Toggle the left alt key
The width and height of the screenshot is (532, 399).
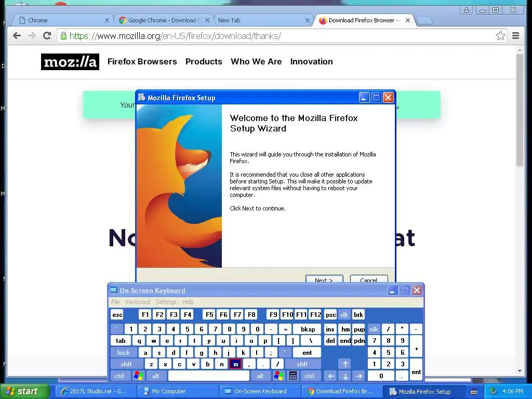(156, 376)
